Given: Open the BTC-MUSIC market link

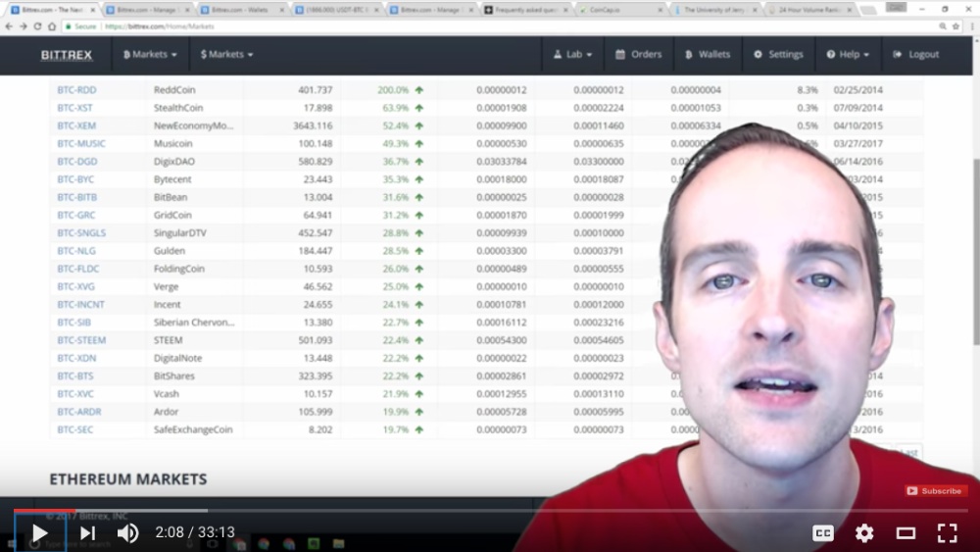Looking at the screenshot, I should (81, 144).
